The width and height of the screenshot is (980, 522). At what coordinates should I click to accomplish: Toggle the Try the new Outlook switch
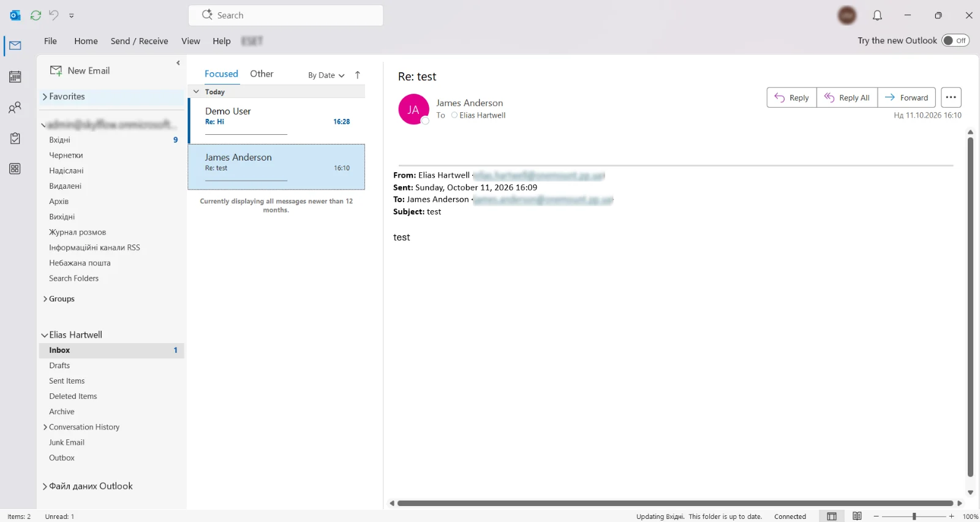point(956,40)
